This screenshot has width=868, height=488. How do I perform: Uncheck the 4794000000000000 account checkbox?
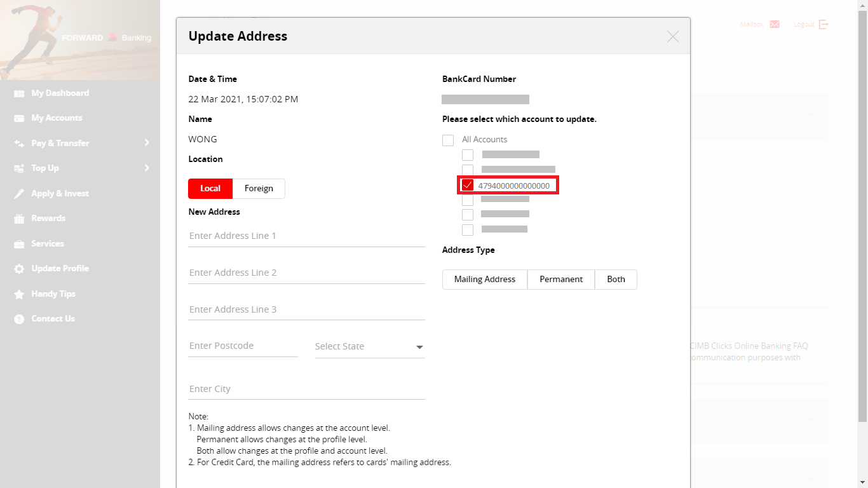pos(468,186)
